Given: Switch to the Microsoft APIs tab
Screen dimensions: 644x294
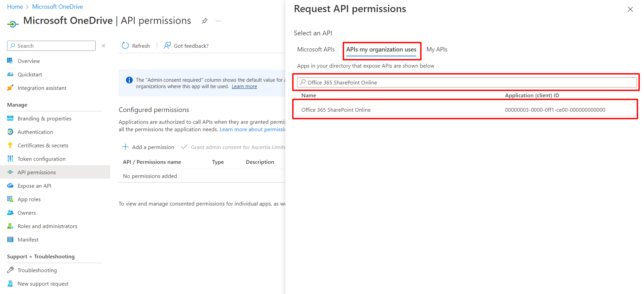Looking at the screenshot, I should coord(316,49).
